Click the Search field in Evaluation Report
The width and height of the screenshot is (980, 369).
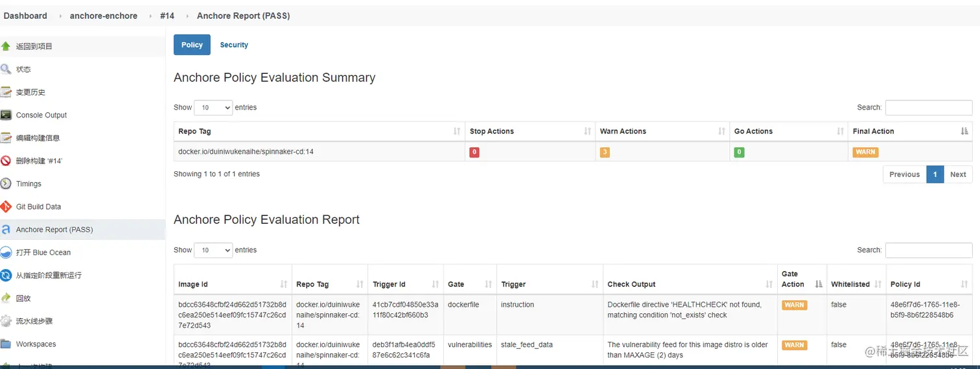[x=929, y=250]
